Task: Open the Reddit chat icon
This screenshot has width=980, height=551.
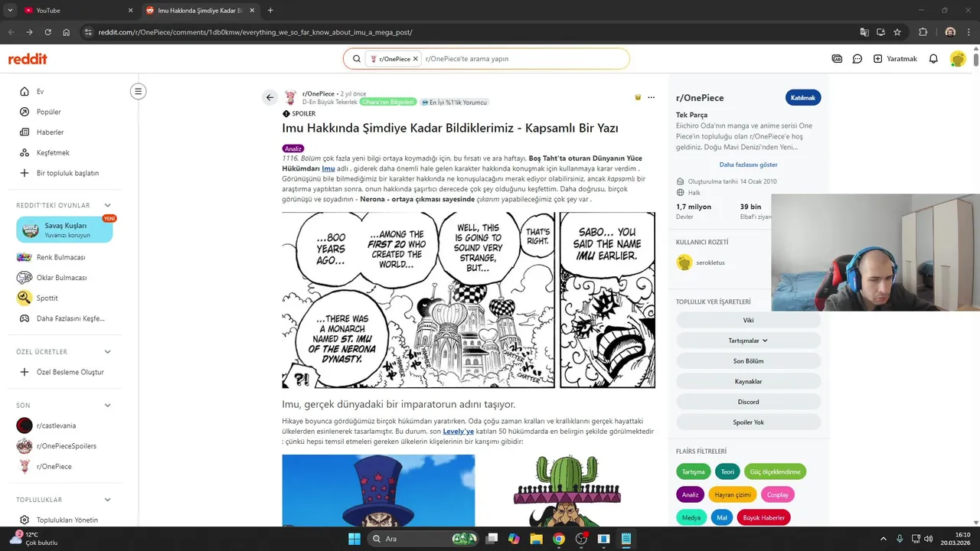Action: [x=857, y=59]
